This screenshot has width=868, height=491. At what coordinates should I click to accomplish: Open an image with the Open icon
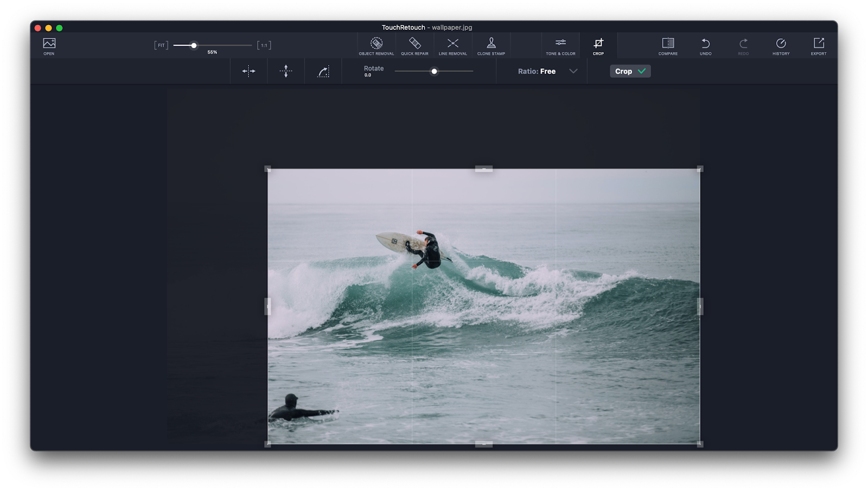(x=49, y=46)
